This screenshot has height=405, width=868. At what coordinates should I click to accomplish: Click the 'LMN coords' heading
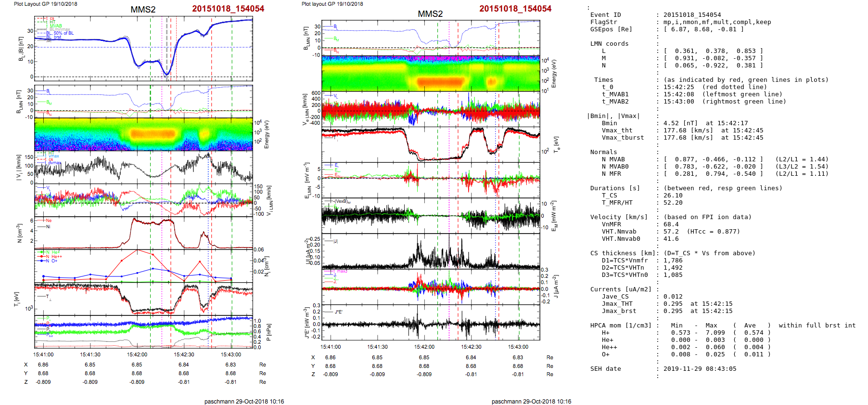pos(609,44)
